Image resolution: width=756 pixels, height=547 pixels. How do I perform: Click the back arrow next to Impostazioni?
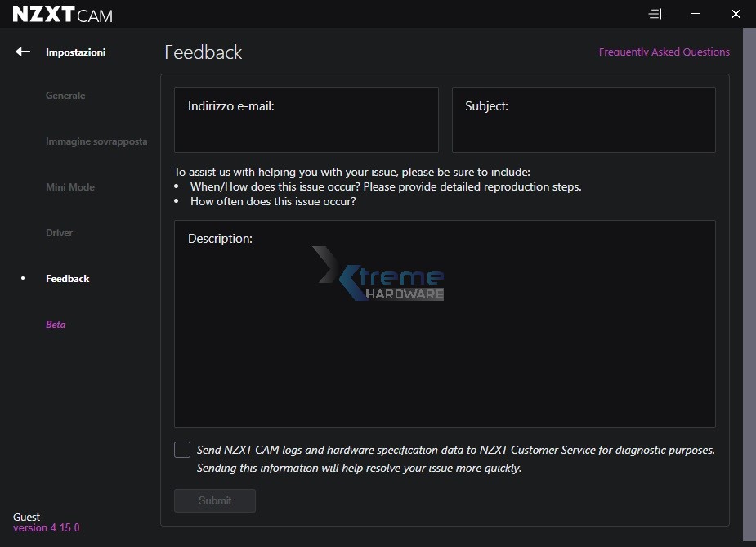tap(23, 52)
